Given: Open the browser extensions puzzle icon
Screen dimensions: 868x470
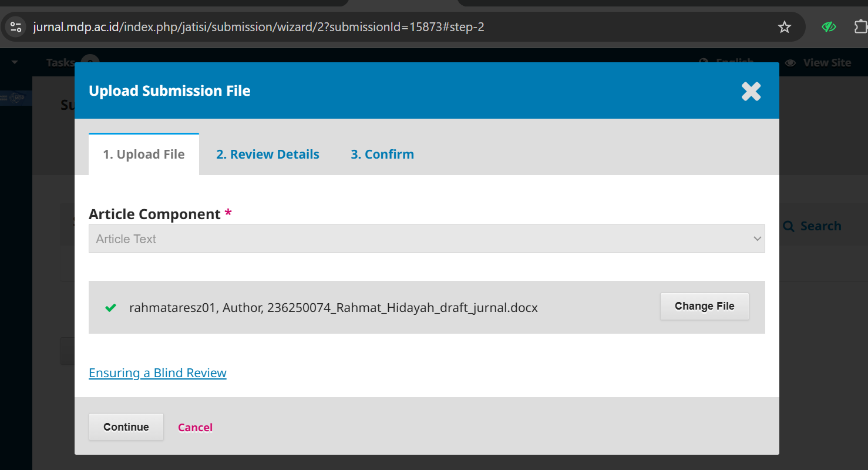Looking at the screenshot, I should [860, 27].
